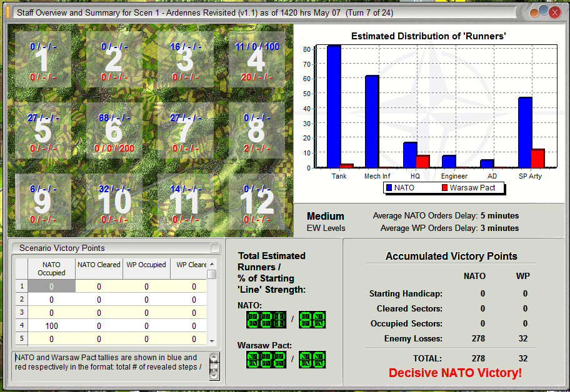Screen dimensions: 570x392
Task: Click WP Cleared cell in row 5
Action: pyautogui.click(x=189, y=339)
